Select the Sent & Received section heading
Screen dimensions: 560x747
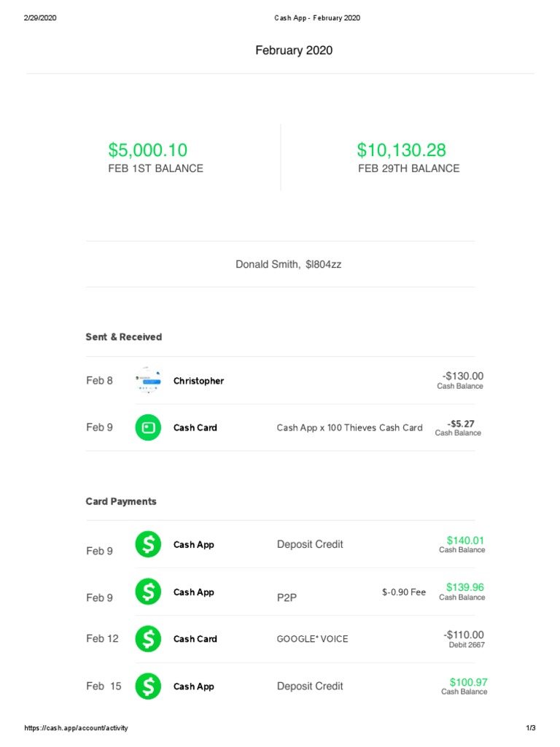(124, 337)
